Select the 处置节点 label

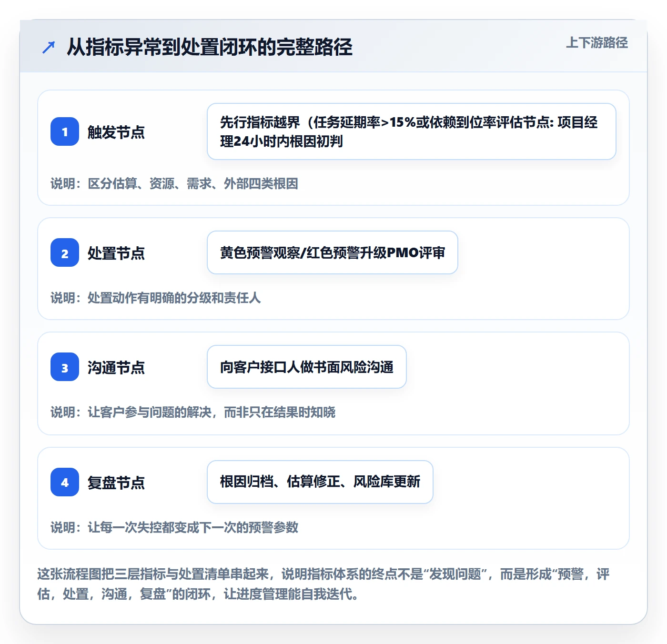click(116, 253)
